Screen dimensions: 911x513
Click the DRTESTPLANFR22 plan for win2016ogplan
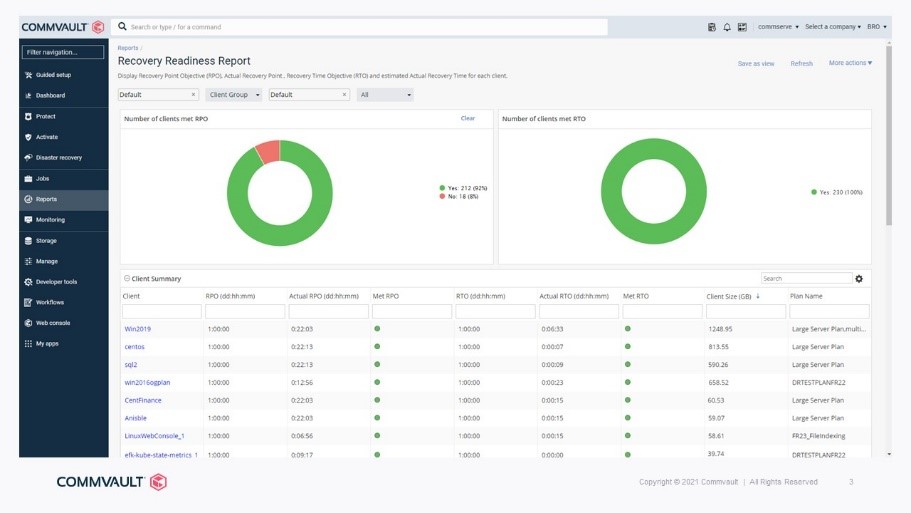point(818,382)
